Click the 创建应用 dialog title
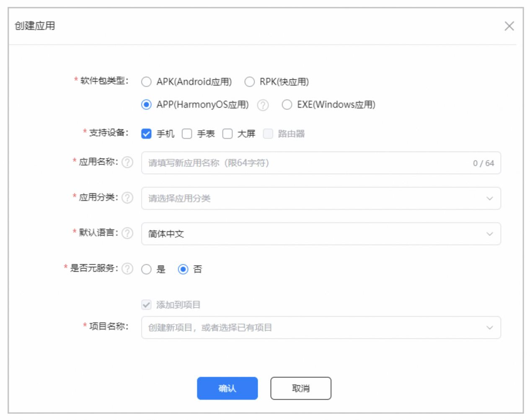The width and height of the screenshot is (530, 420). pos(35,26)
